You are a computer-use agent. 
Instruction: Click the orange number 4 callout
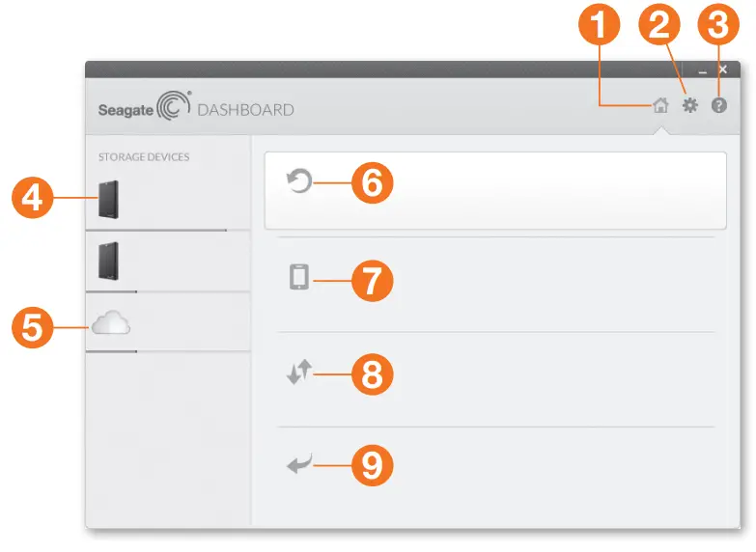[32, 198]
